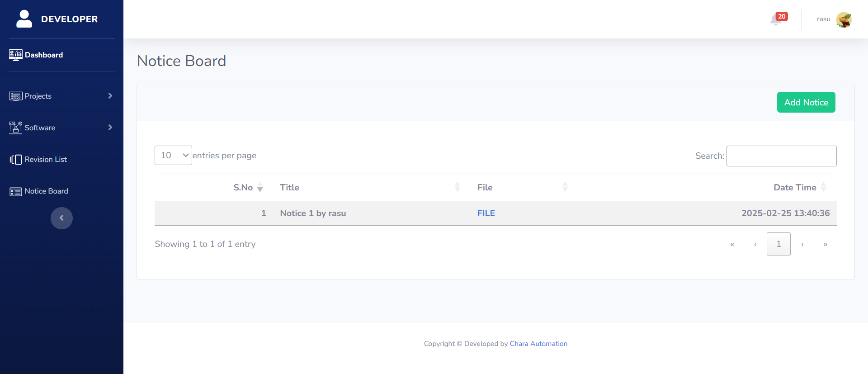Go to Dashboard from the sidebar
Screen dimensions: 868x374
click(x=44, y=55)
